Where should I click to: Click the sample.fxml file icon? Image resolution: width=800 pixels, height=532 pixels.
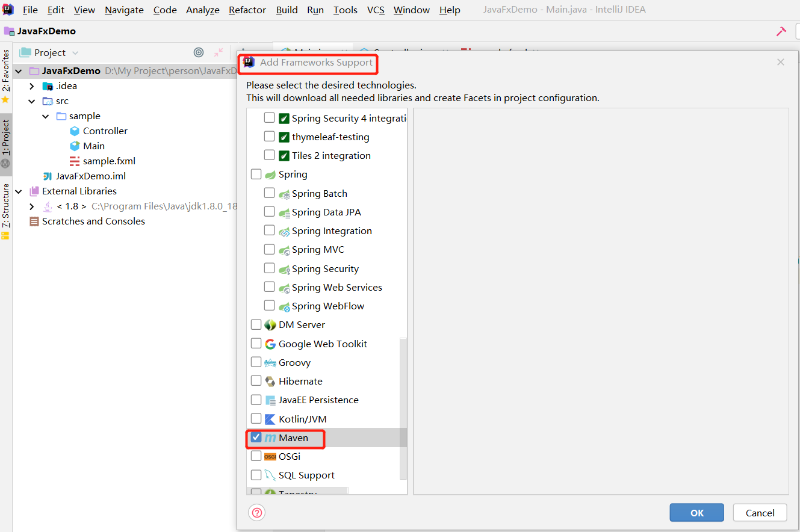point(75,161)
